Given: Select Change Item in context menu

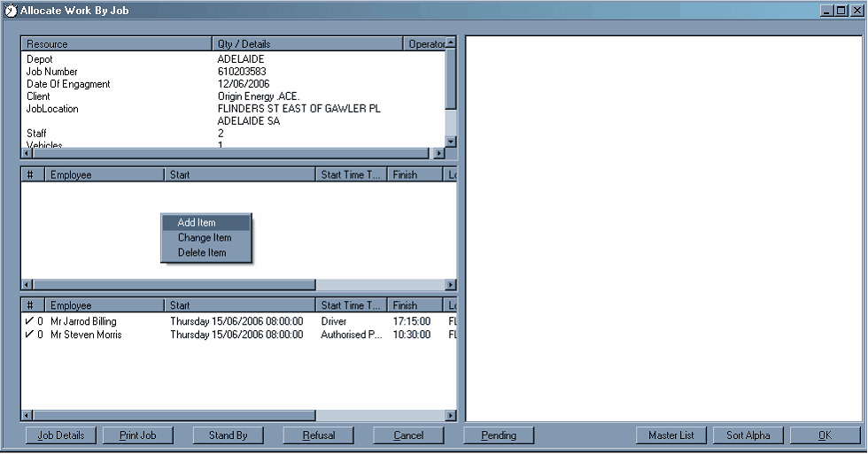Looking at the screenshot, I should (205, 238).
